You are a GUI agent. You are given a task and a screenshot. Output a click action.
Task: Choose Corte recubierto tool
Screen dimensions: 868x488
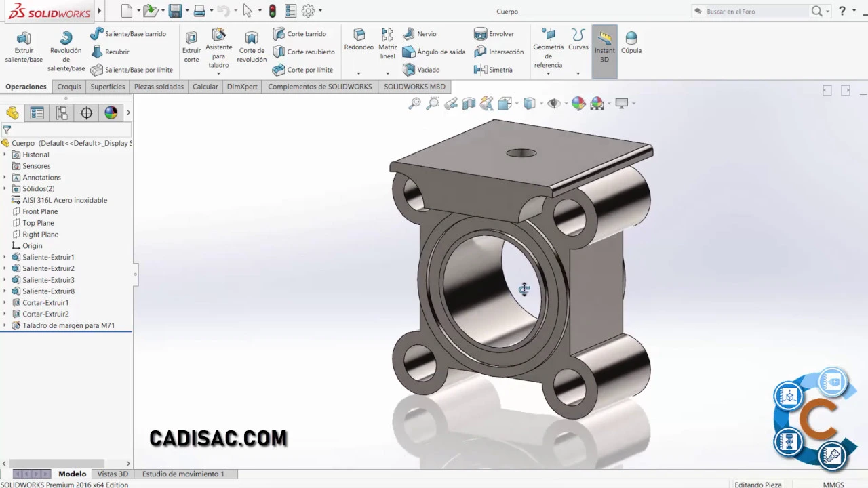pos(303,52)
